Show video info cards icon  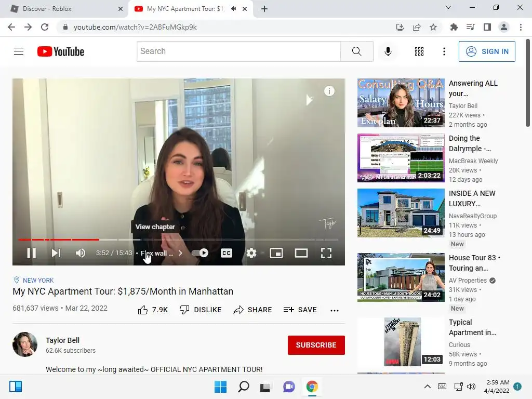(x=329, y=91)
